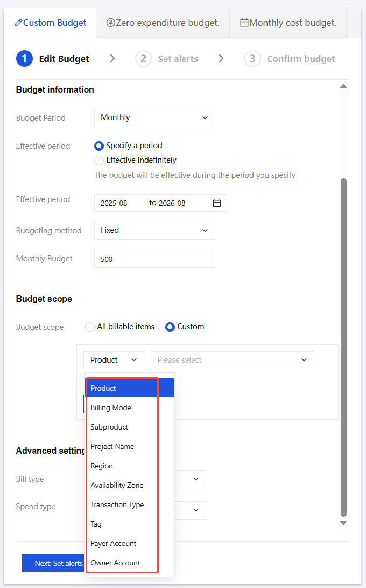Click the scroll down arrow
The width and height of the screenshot is (366, 588).
tap(343, 523)
